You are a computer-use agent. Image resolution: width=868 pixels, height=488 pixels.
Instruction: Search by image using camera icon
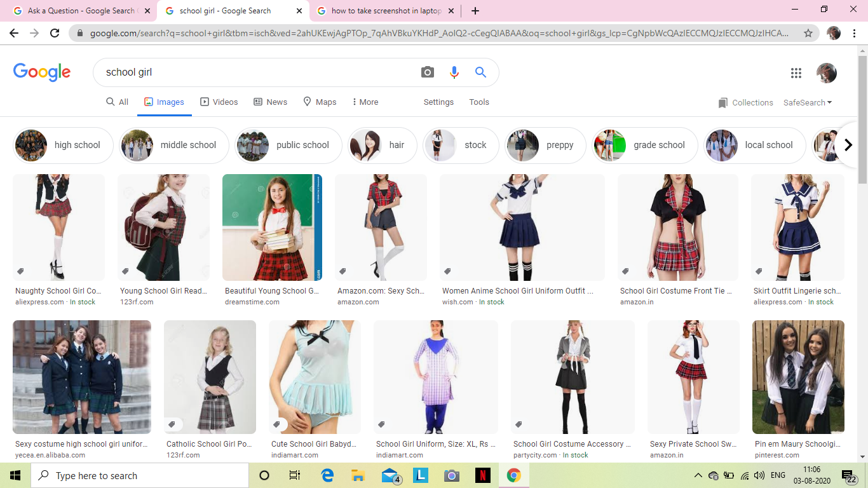tap(428, 72)
